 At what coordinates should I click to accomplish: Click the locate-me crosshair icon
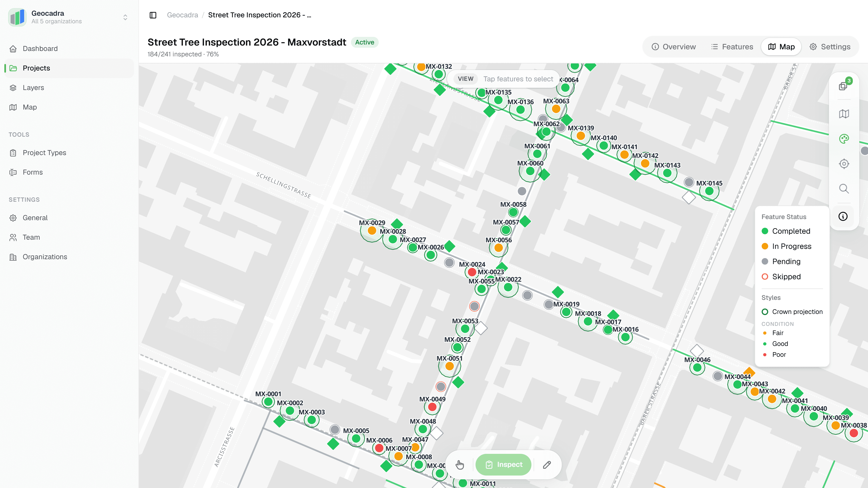pos(844,164)
